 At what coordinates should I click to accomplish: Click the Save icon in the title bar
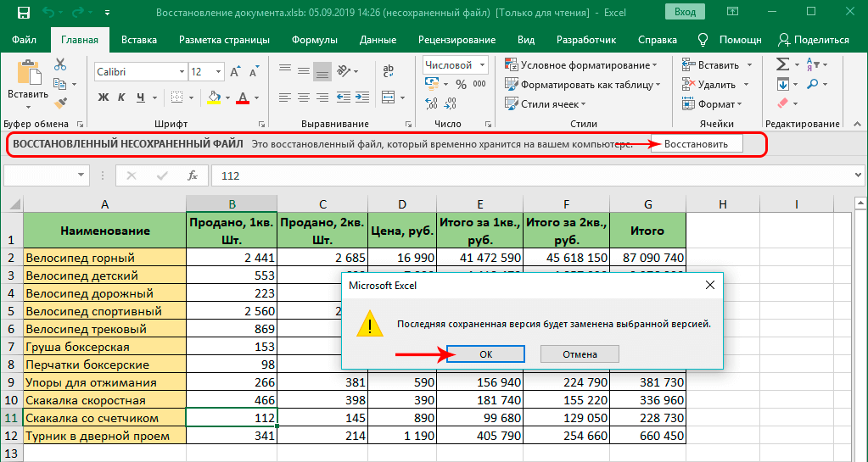pos(23,14)
